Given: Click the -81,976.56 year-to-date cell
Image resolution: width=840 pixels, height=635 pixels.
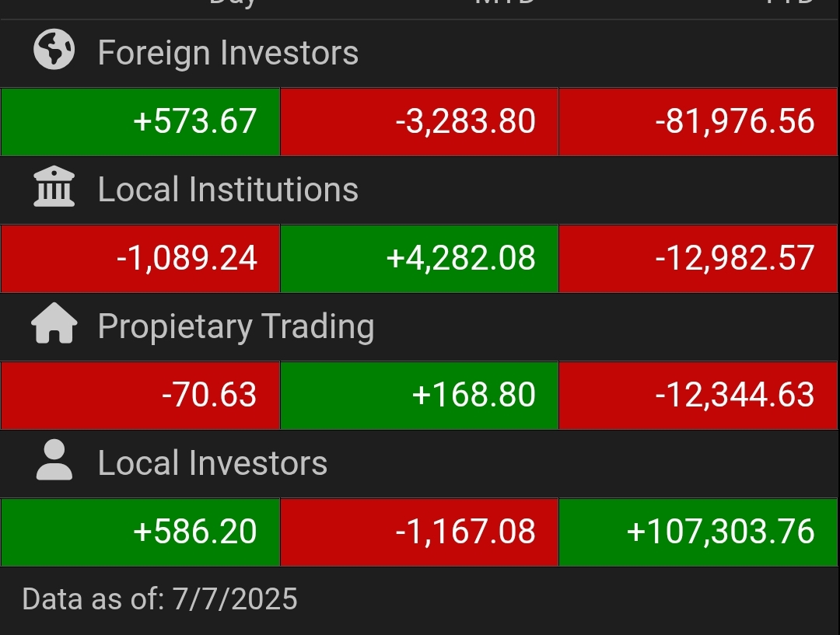Looking at the screenshot, I should click(x=698, y=121).
